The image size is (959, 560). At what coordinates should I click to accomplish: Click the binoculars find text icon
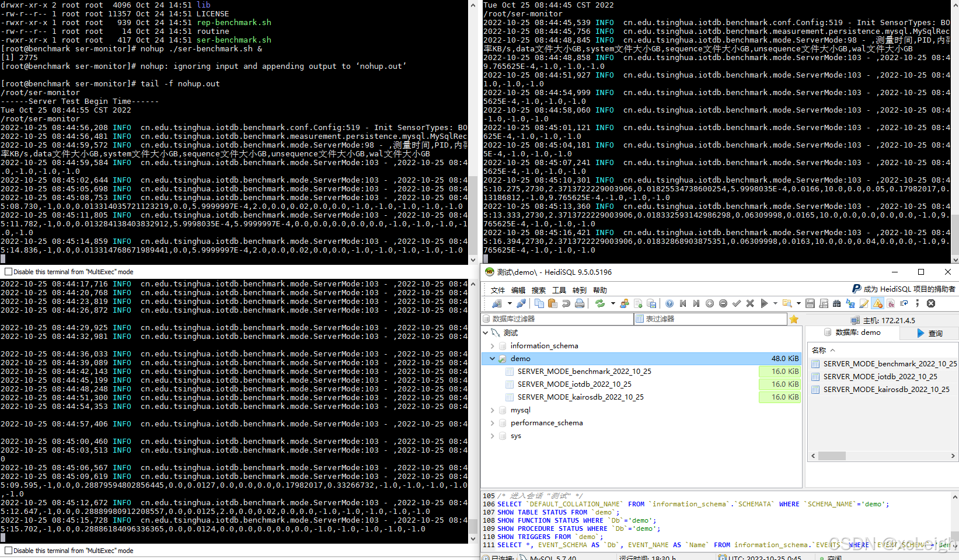tap(837, 303)
